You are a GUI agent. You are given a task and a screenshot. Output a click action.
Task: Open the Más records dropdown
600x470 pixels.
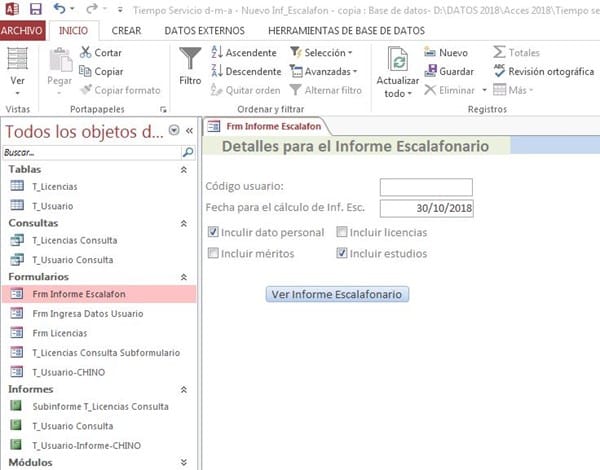(513, 90)
